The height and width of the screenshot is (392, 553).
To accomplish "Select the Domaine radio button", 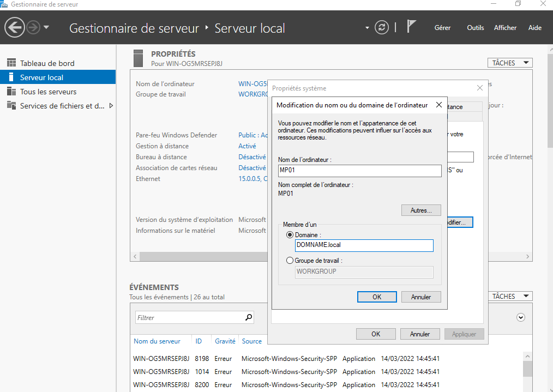I will [x=290, y=235].
